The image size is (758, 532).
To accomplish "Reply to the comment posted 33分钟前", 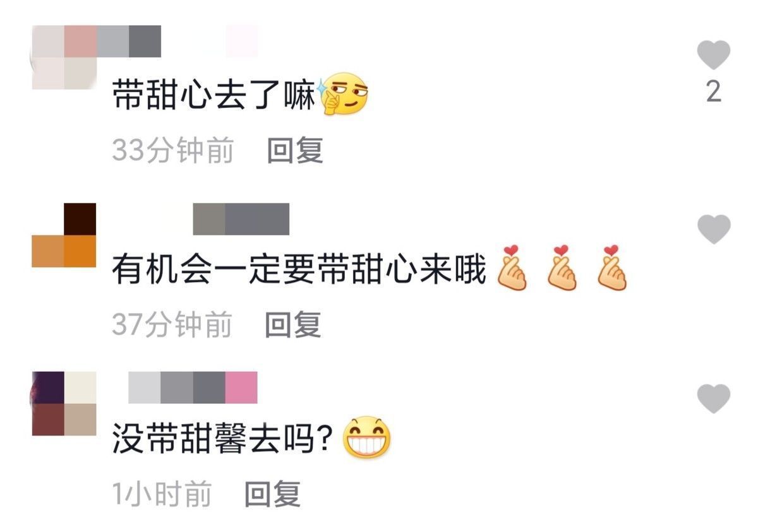I will coord(295,151).
